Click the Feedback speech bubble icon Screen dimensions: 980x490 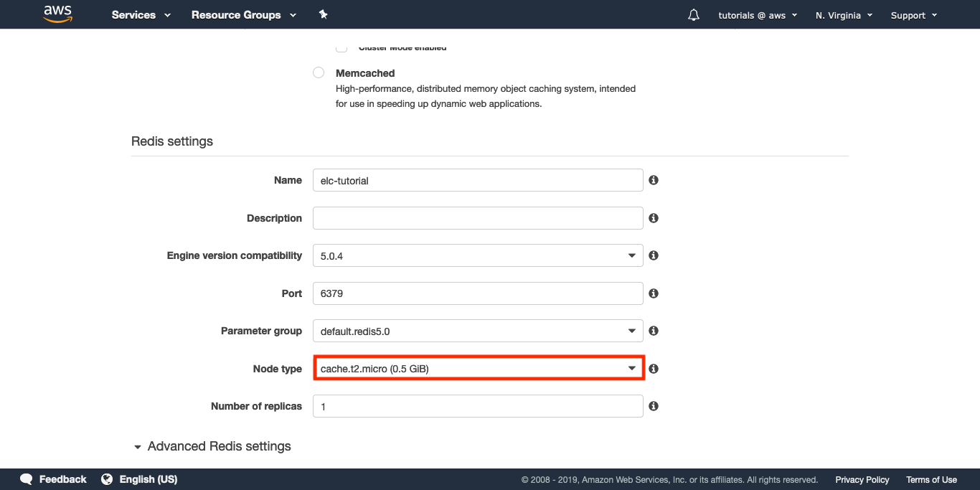tap(27, 479)
